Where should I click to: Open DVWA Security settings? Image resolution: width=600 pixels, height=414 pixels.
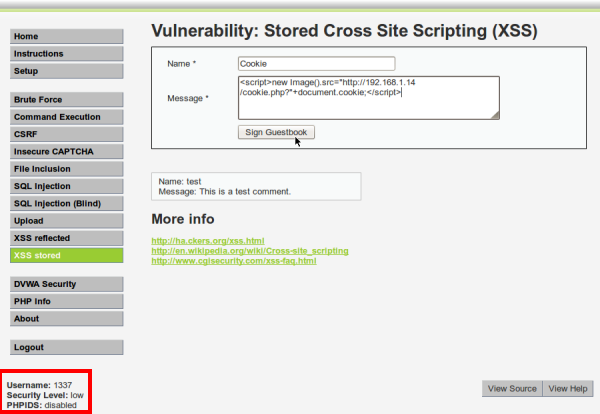click(x=67, y=284)
